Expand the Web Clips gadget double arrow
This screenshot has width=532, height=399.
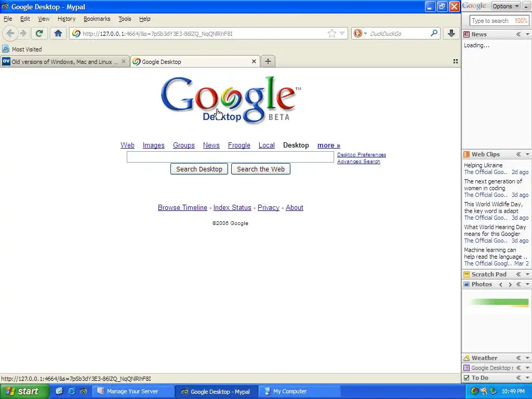518,154
